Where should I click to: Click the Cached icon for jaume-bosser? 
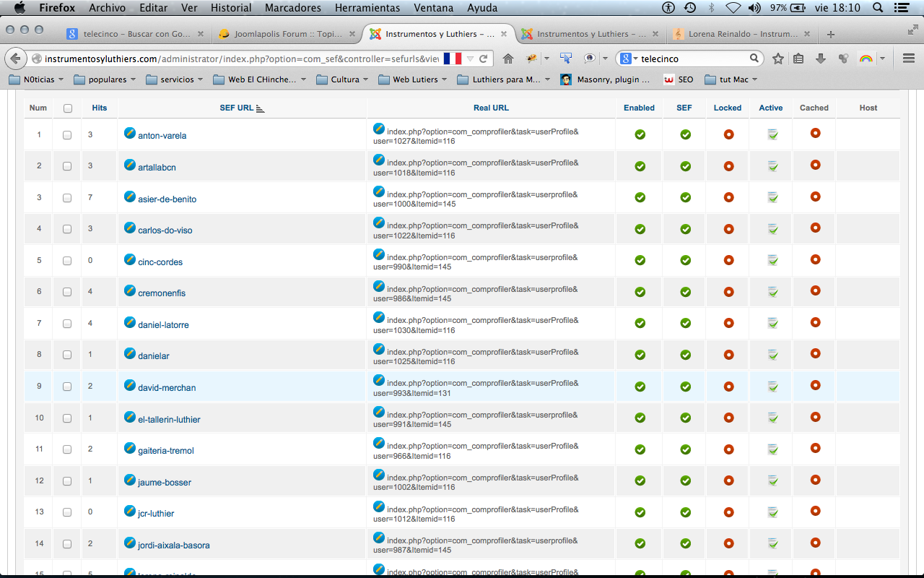click(815, 479)
